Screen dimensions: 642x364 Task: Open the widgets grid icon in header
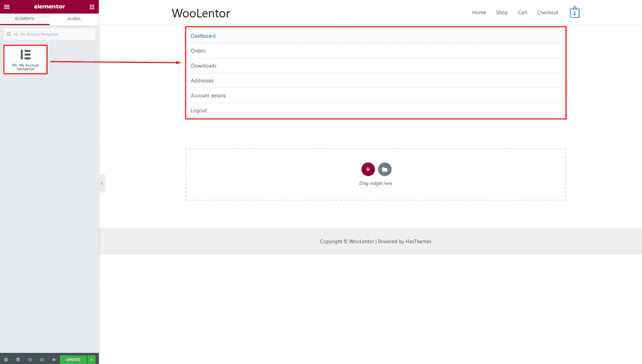click(x=92, y=7)
